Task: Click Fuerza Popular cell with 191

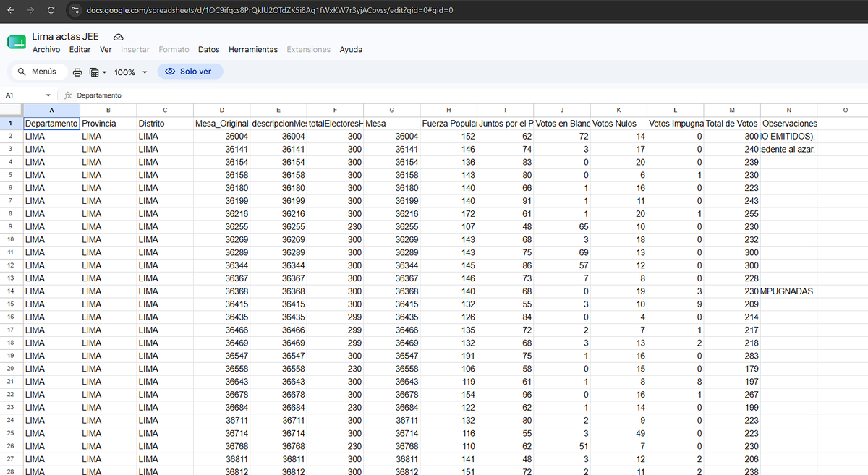Action: (448, 356)
